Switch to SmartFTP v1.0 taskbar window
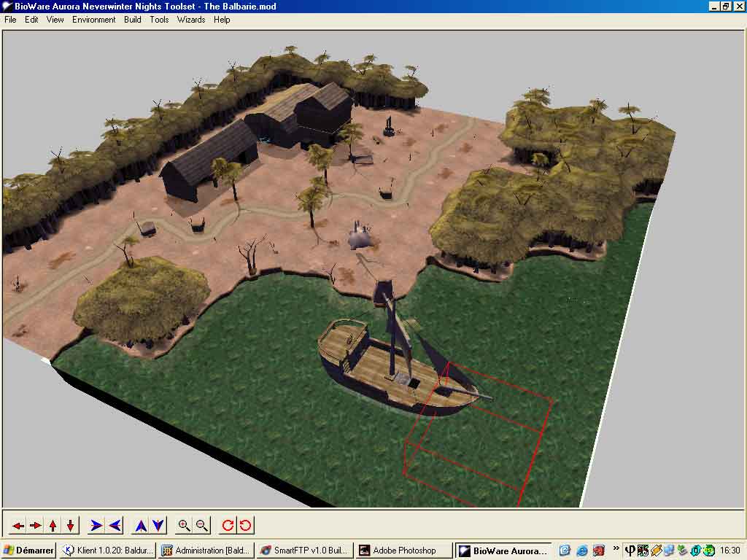Image resolution: width=747 pixels, height=560 pixels. (305, 551)
